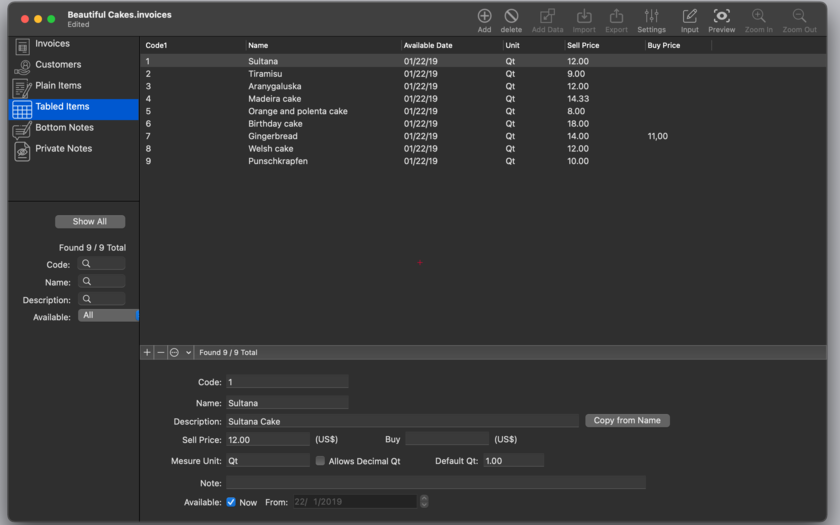
Task: Open the Settings toolbar icon
Action: (651, 16)
